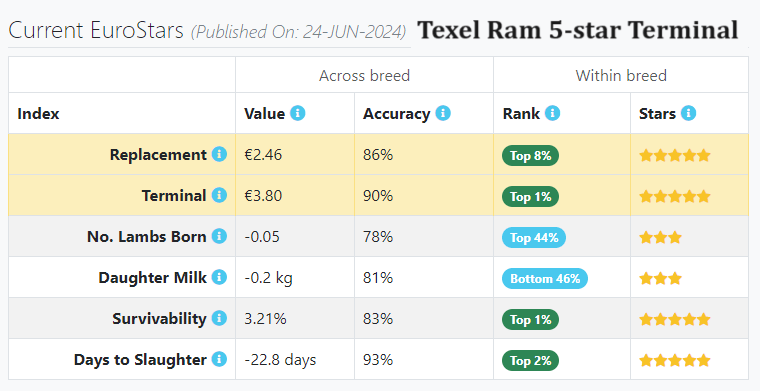The width and height of the screenshot is (760, 391).
Task: Click the Top 8% rank badge
Action: point(530,156)
